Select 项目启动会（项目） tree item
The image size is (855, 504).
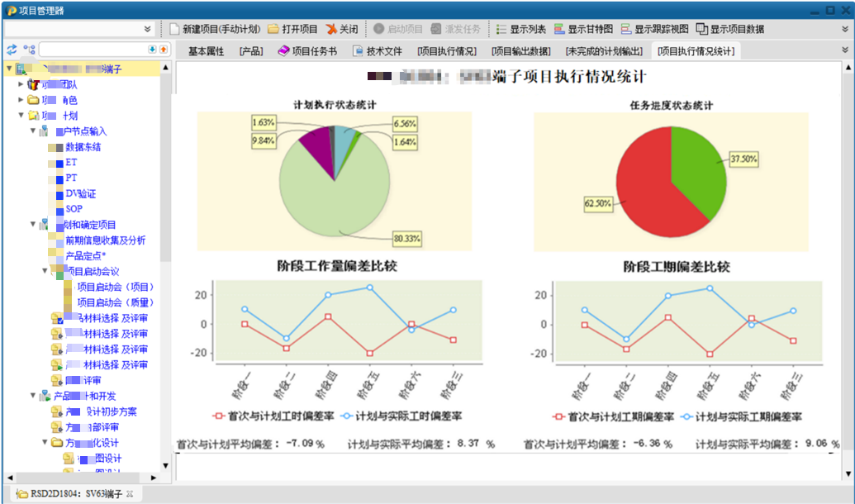click(116, 287)
